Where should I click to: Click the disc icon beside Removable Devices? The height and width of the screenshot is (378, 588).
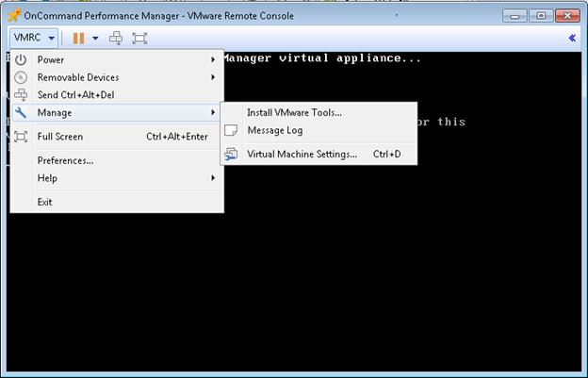[x=21, y=77]
